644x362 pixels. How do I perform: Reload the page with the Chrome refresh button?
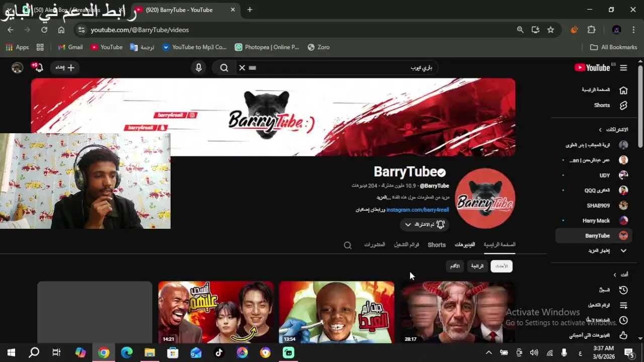[x=44, y=30]
